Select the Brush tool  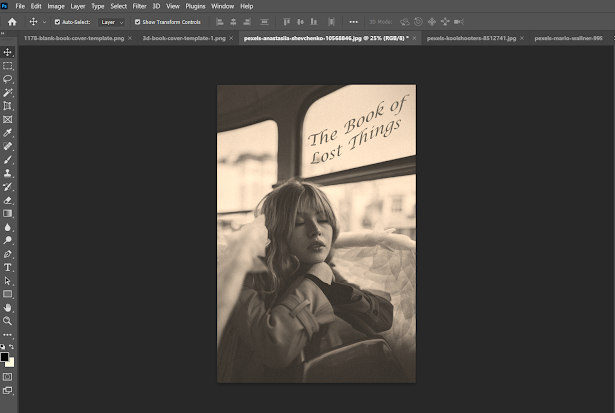[8, 159]
